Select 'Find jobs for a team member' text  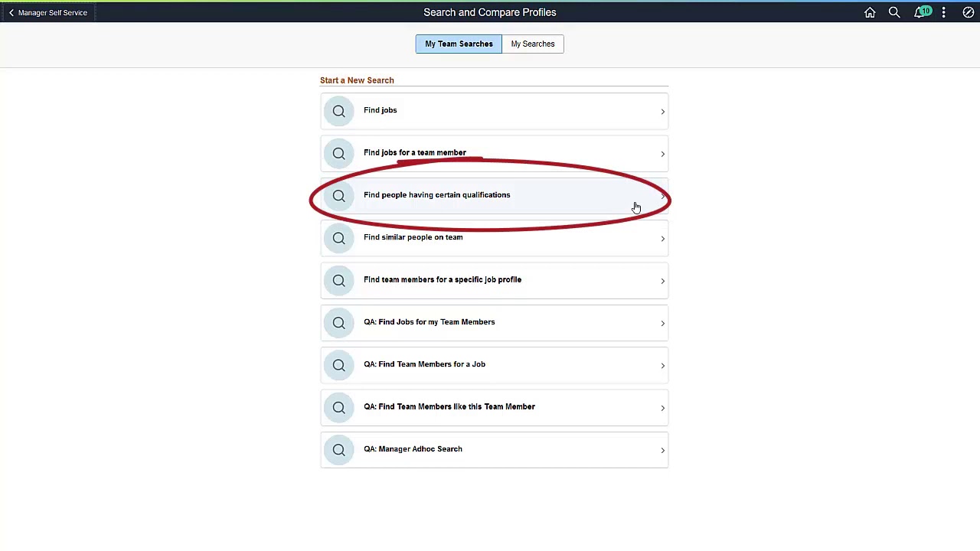[415, 152]
